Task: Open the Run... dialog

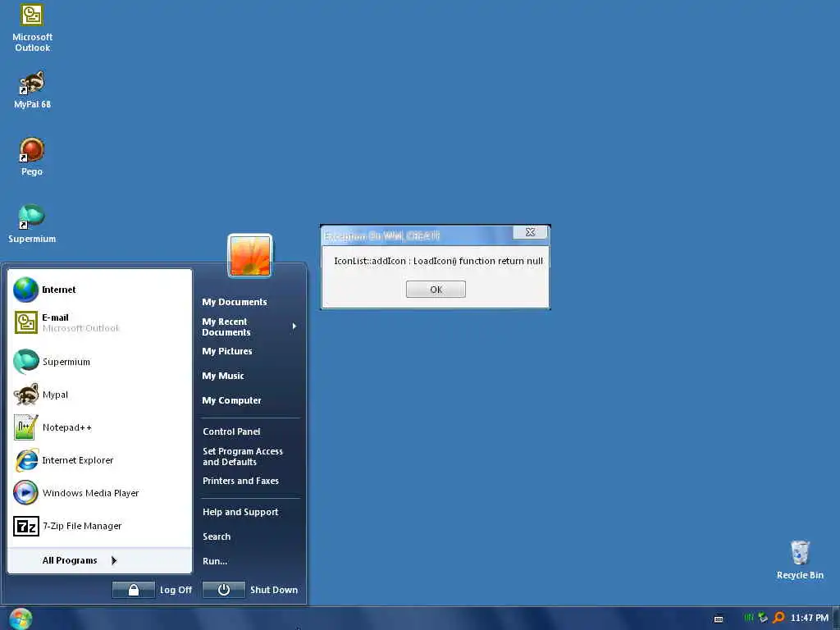Action: [215, 561]
